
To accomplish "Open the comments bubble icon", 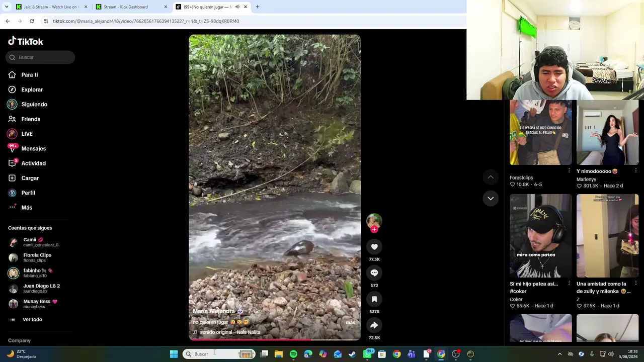I will pyautogui.click(x=374, y=273).
